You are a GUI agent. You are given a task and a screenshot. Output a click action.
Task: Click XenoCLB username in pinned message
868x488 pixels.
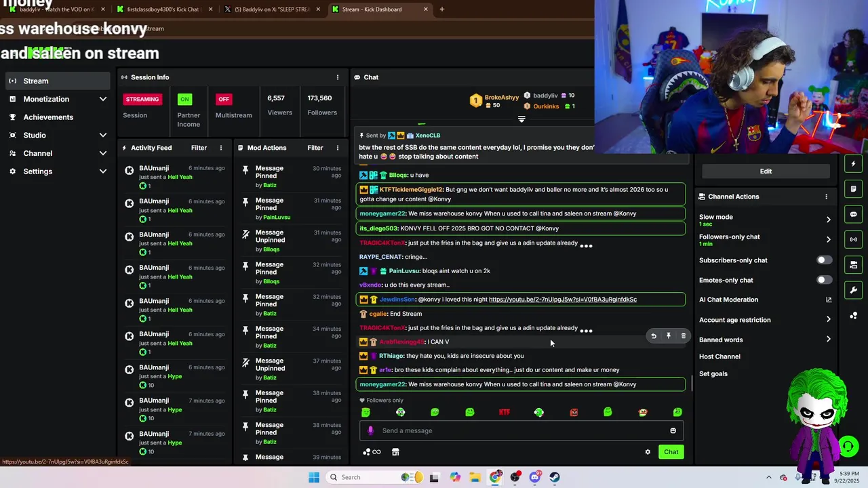click(428, 136)
